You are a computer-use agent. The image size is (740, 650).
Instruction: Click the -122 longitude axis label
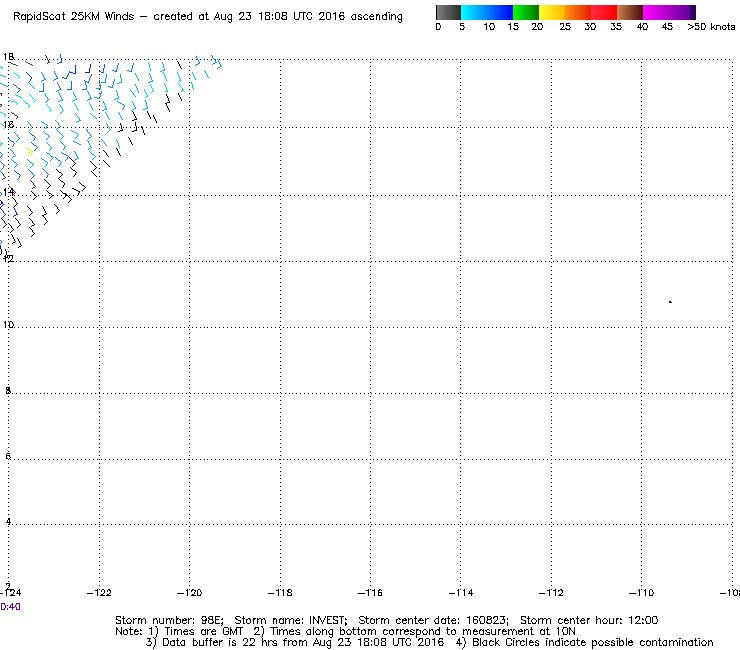click(x=99, y=593)
